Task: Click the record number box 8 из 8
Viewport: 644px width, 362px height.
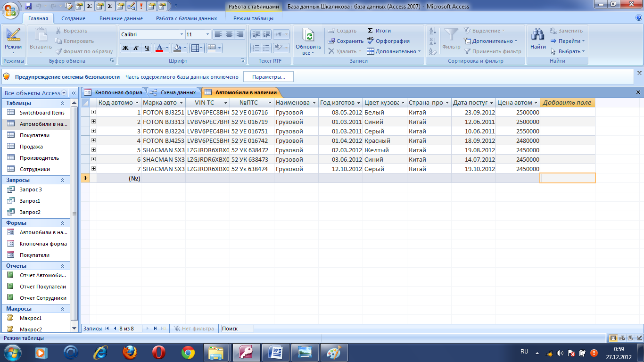Action: (x=130, y=329)
